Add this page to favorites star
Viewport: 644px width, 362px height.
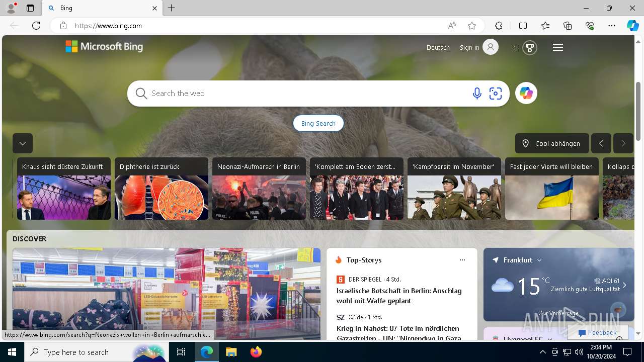tap(472, 26)
